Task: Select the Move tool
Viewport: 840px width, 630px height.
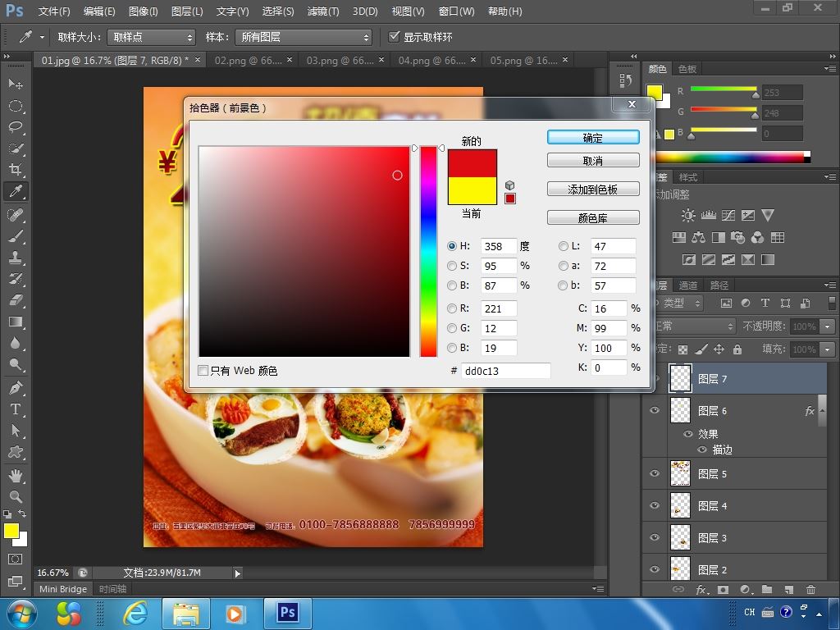Action: coord(15,84)
